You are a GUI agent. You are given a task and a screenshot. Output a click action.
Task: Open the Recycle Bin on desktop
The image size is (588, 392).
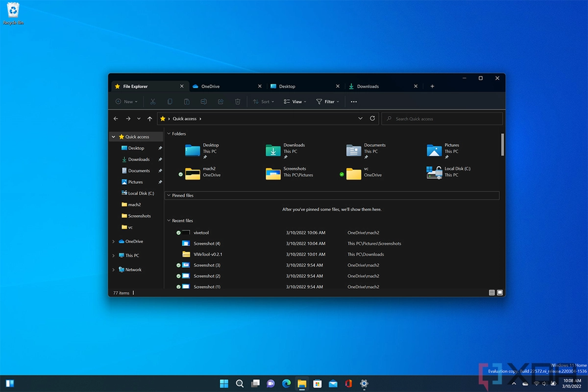[x=13, y=14]
